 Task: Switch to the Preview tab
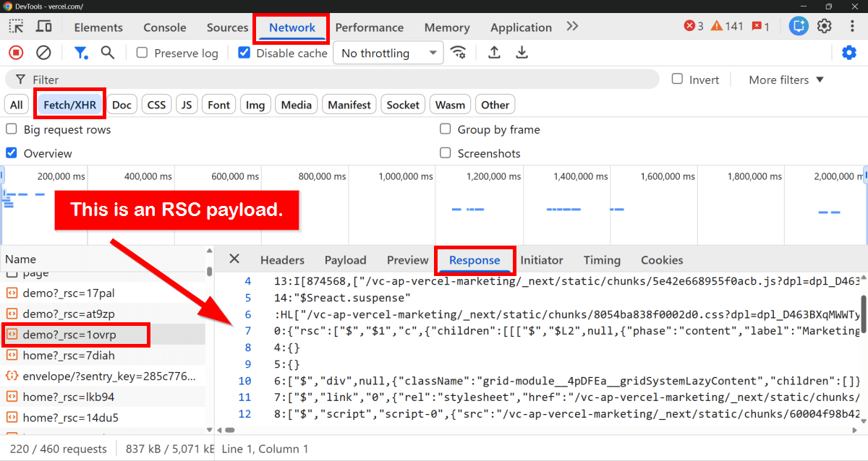click(407, 259)
